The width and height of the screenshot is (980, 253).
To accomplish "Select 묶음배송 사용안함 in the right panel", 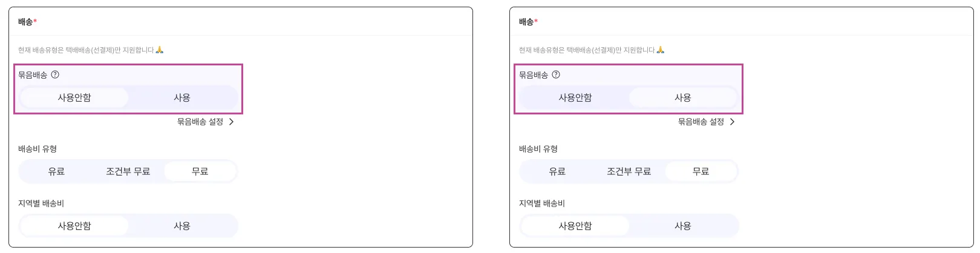I will coord(575,97).
